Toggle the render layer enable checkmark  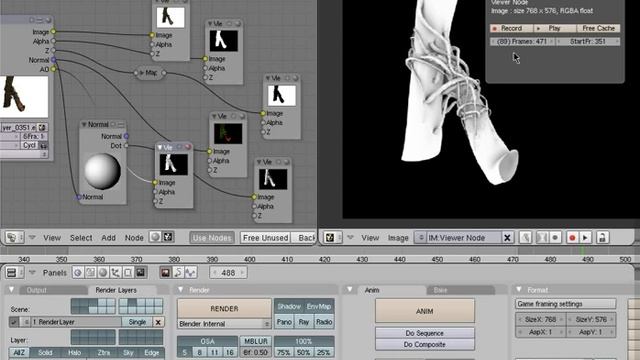(14, 322)
